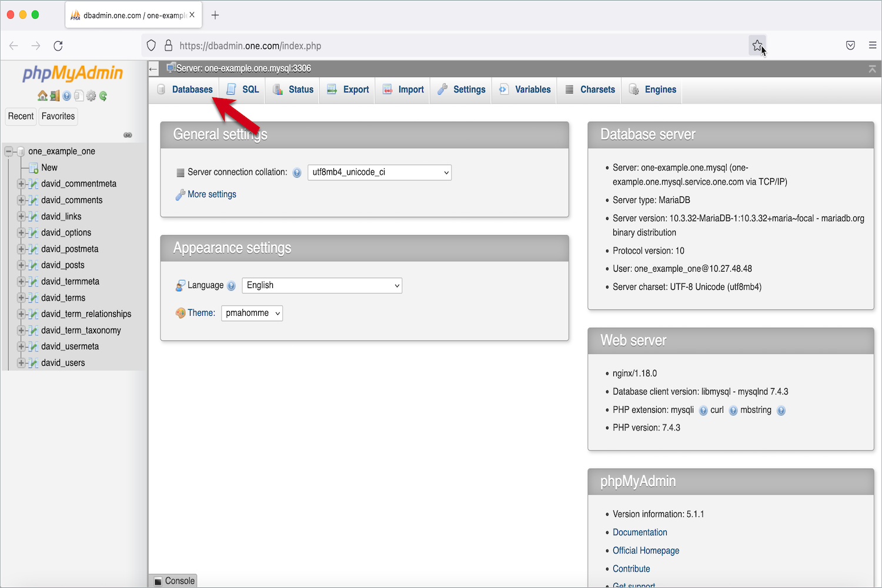Click the table icon beside david_options
Screen dimensions: 882x588
34,233
